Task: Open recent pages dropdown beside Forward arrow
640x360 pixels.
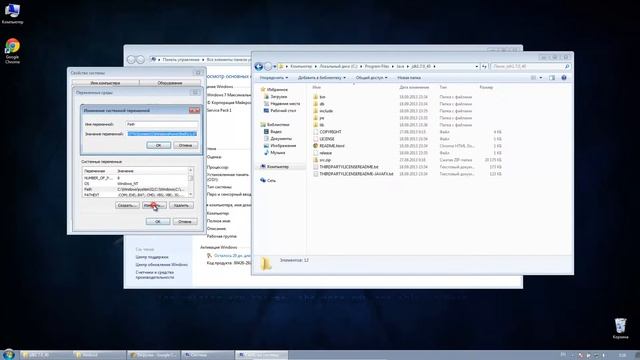Action: [x=275, y=66]
